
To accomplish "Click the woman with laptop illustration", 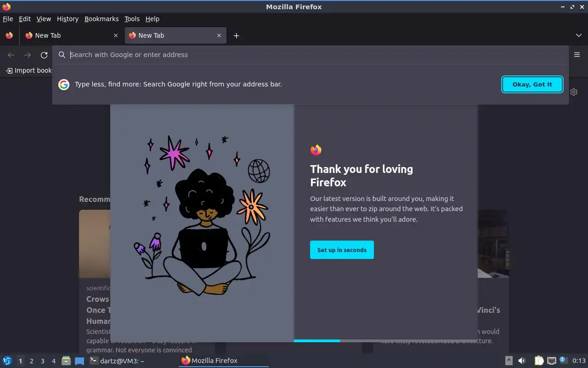I will coord(202,216).
